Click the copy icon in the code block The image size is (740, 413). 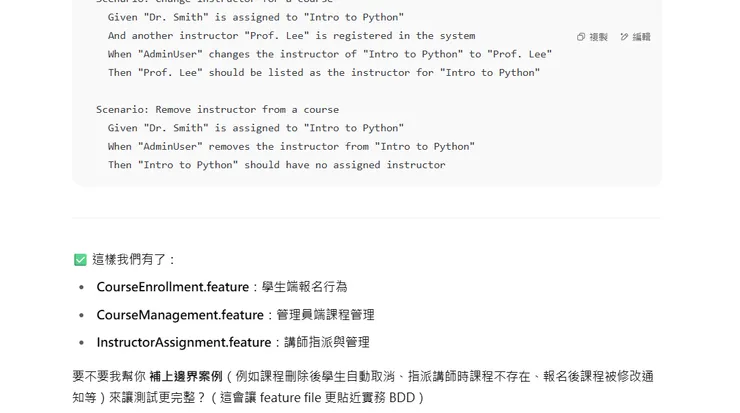coord(581,37)
